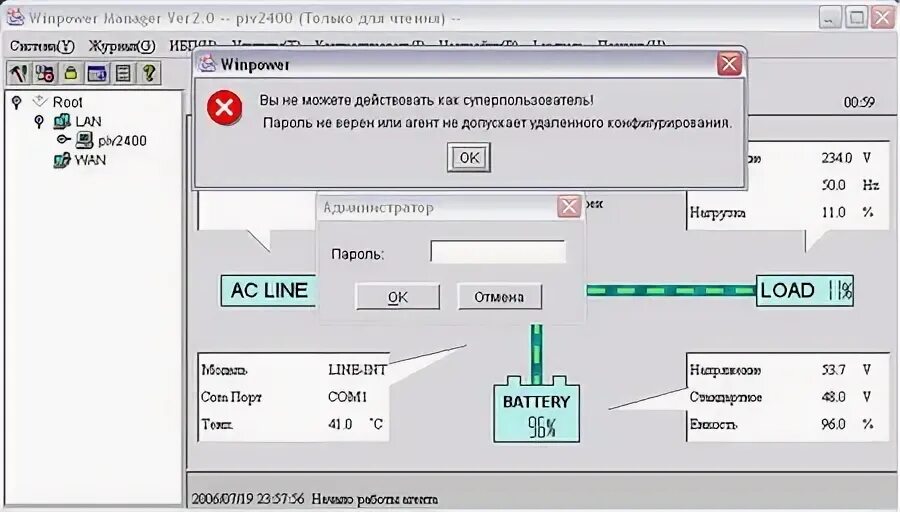The height and width of the screenshot is (512, 900).
Task: Click the 00:59 time readout
Action: coord(859,102)
